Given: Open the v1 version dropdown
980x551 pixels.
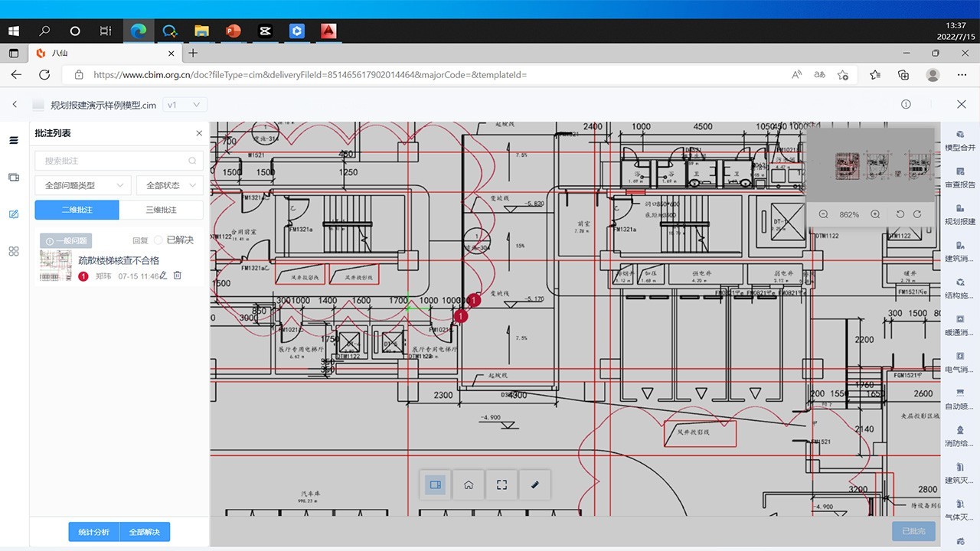Looking at the screenshot, I should pos(184,105).
